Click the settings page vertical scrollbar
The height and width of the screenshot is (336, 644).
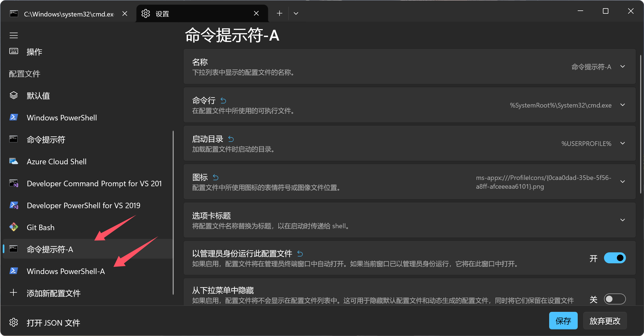coord(640,124)
